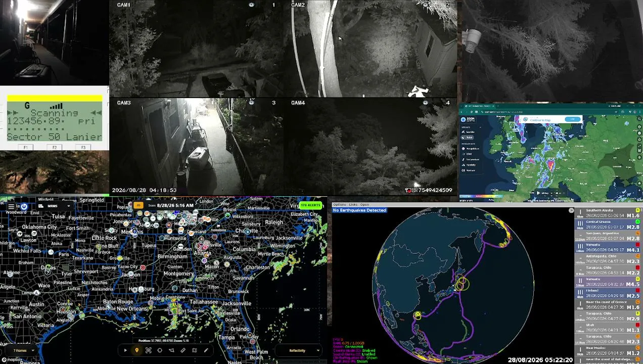Select the Antofagasta, Chile M2.3 entry

pos(608,259)
